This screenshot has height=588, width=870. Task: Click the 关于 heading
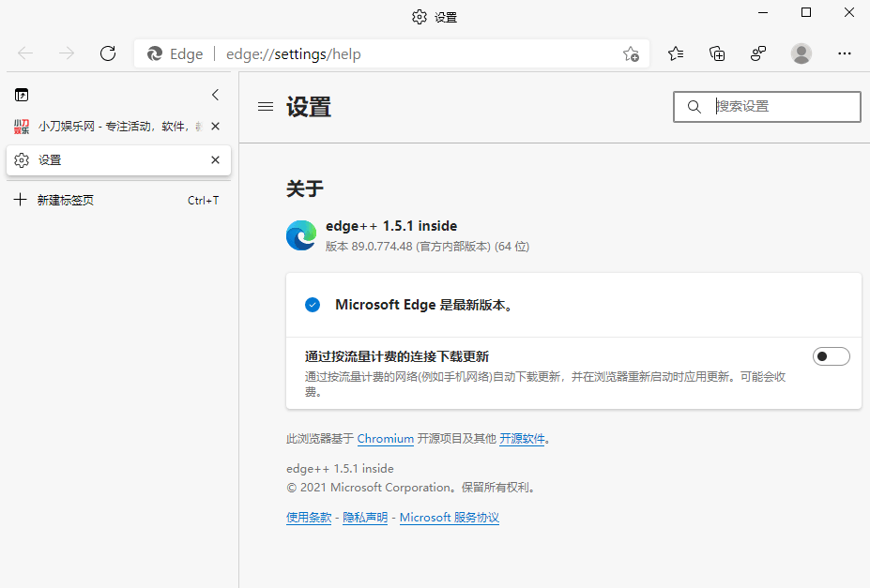305,188
